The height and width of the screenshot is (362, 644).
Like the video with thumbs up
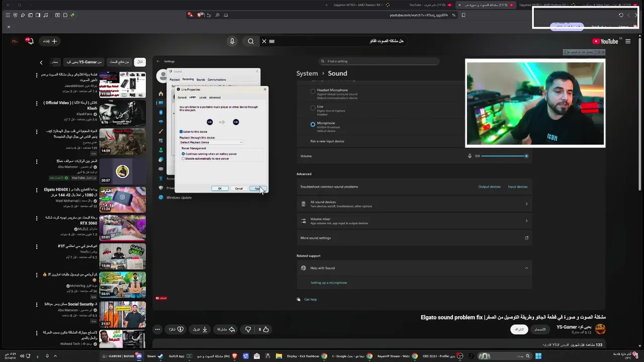tap(264, 329)
